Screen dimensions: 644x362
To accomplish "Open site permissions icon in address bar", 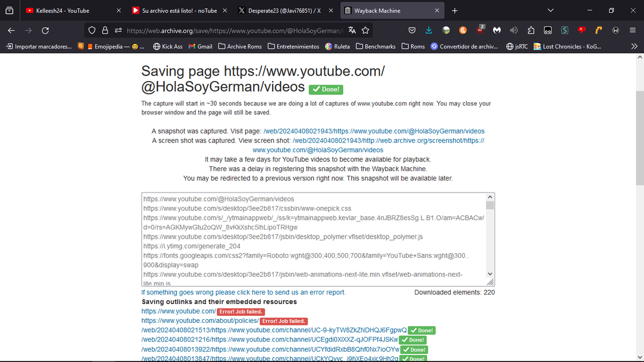I will (x=118, y=31).
